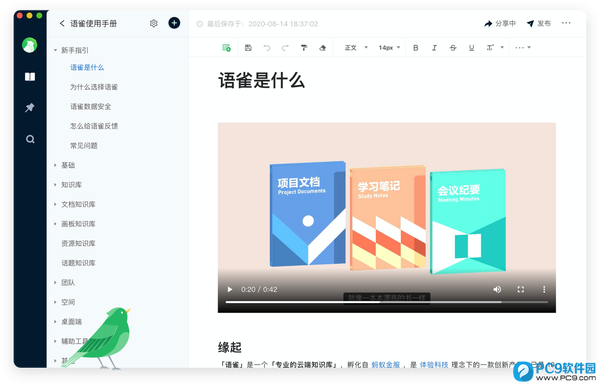The height and width of the screenshot is (385, 600).
Task: Expand the 知识库 section
Action: point(55,185)
